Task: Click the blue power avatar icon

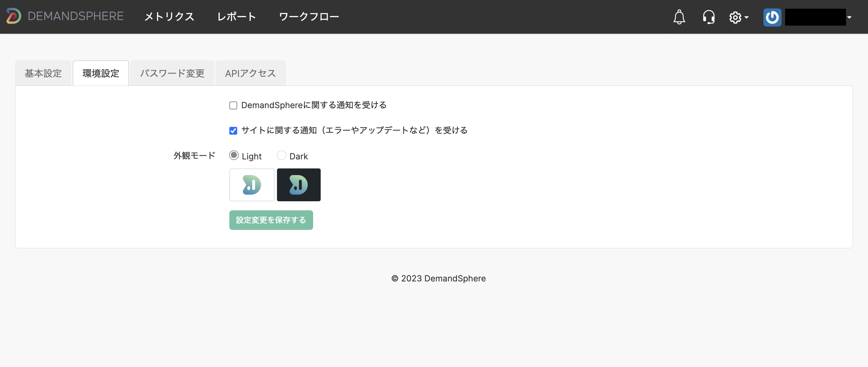Action: 772,17
